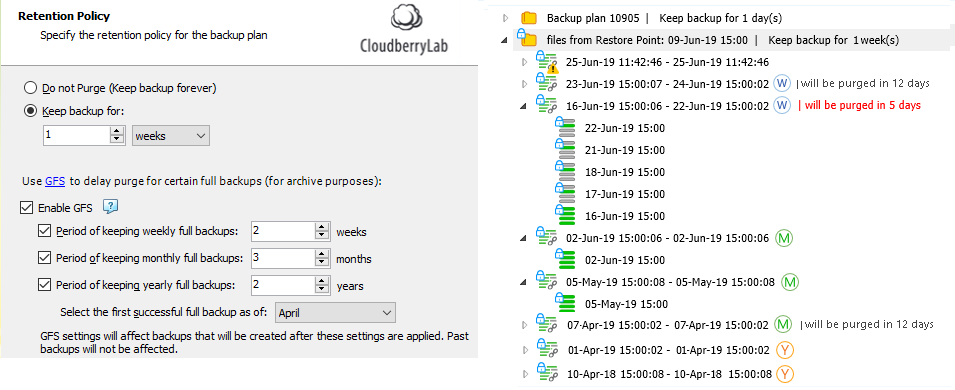Increase weekly full backups period stepper

[321, 227]
